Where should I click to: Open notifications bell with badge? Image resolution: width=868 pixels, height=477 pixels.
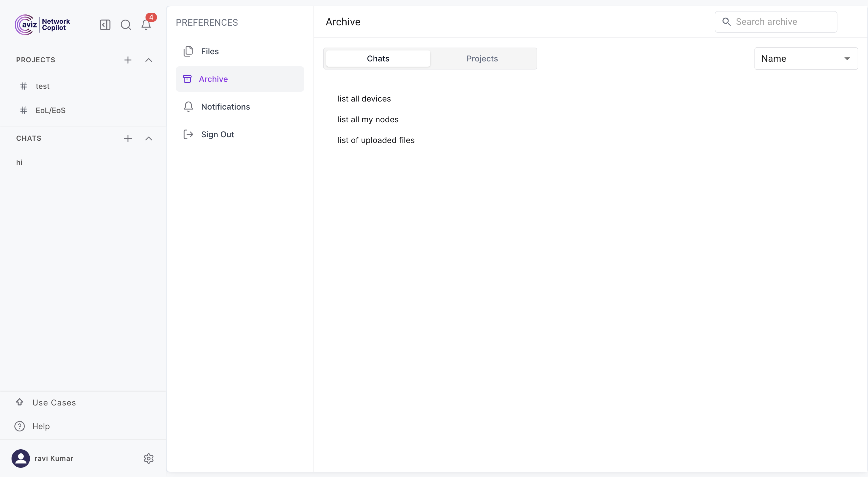[146, 25]
